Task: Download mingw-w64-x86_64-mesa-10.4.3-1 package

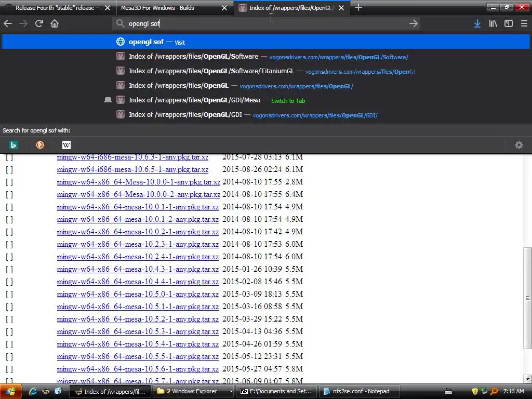Action: 138,269
